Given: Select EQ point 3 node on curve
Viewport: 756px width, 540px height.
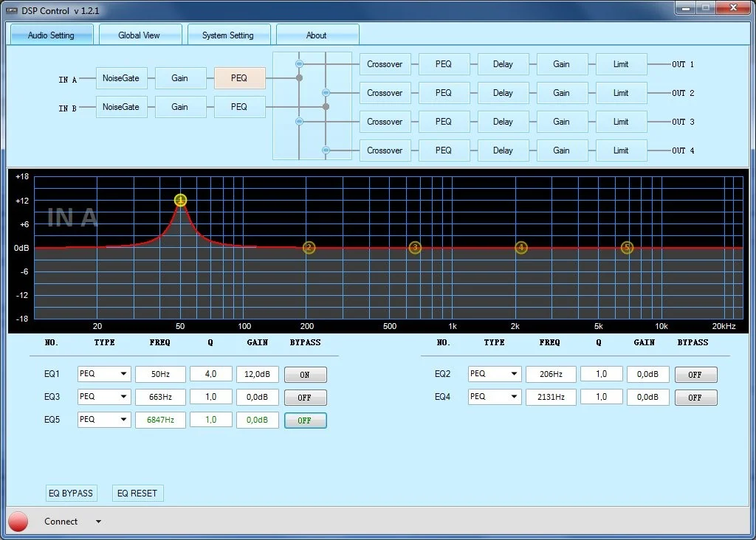Looking at the screenshot, I should click(415, 248).
